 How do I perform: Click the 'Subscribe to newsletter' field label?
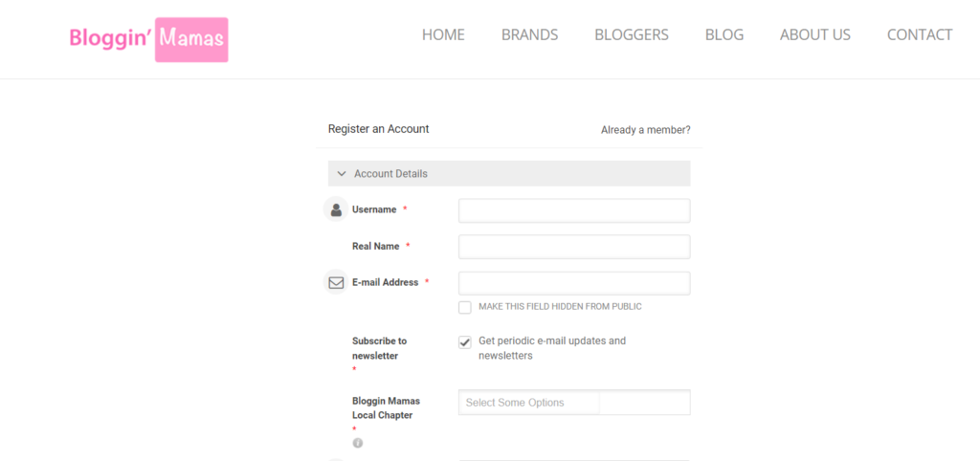(x=379, y=348)
